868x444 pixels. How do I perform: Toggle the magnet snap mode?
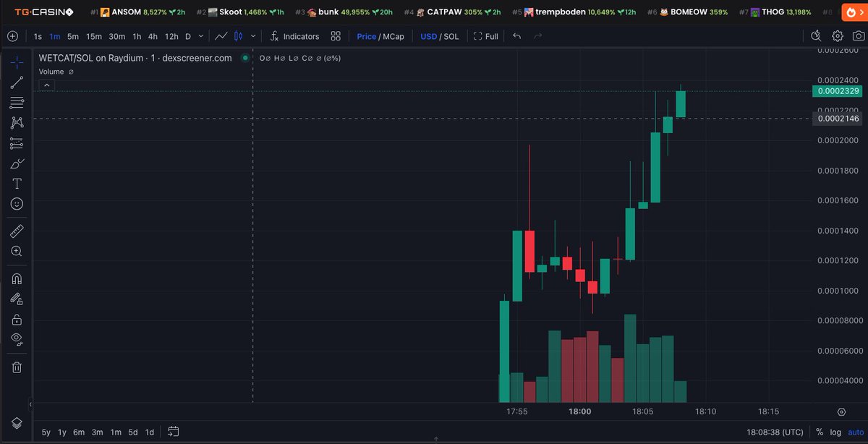(x=17, y=278)
